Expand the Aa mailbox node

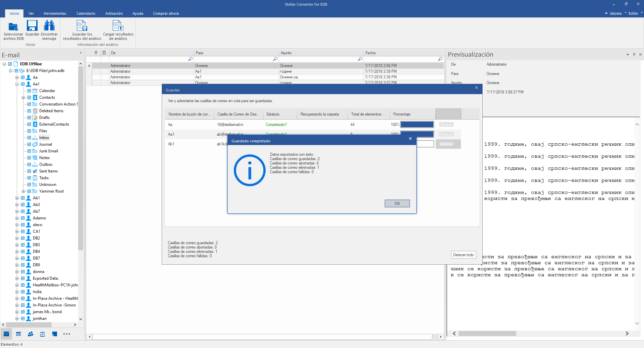click(x=17, y=77)
